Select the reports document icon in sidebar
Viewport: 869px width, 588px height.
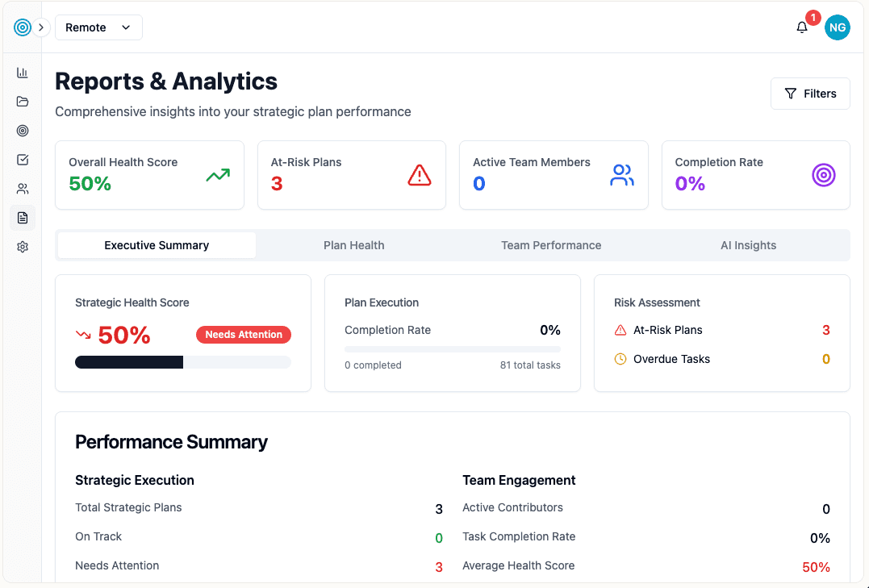pos(22,217)
